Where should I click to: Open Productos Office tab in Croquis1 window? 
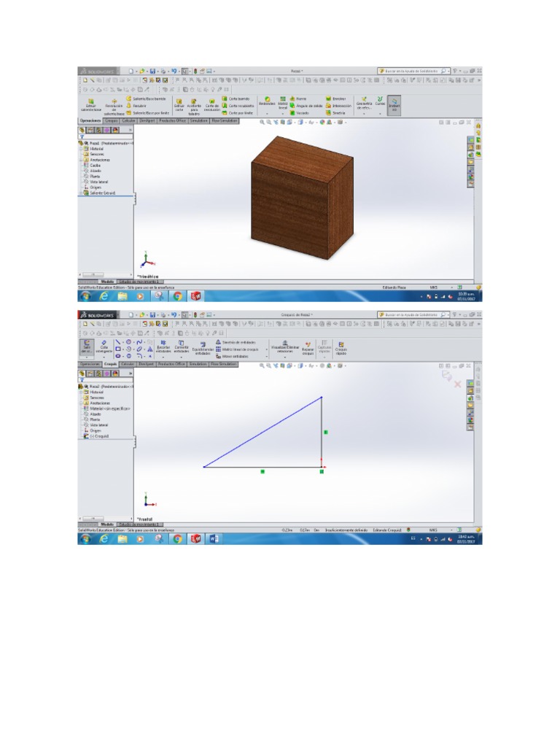pyautogui.click(x=171, y=365)
